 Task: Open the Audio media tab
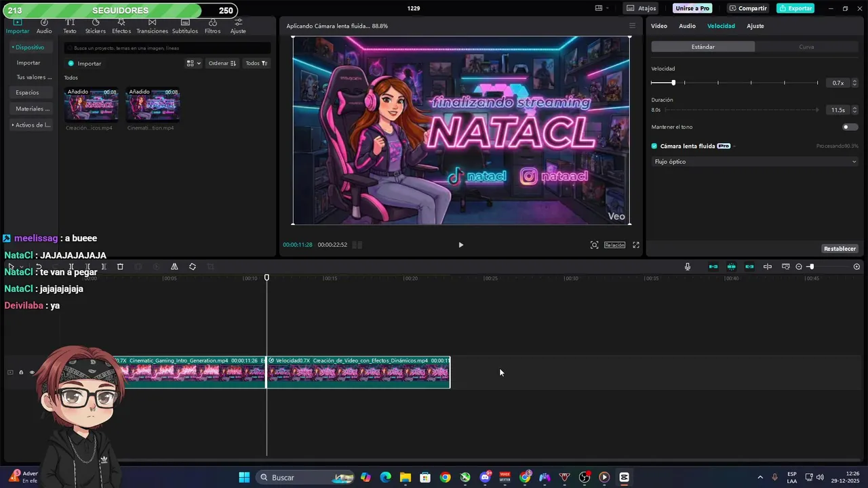pyautogui.click(x=44, y=26)
